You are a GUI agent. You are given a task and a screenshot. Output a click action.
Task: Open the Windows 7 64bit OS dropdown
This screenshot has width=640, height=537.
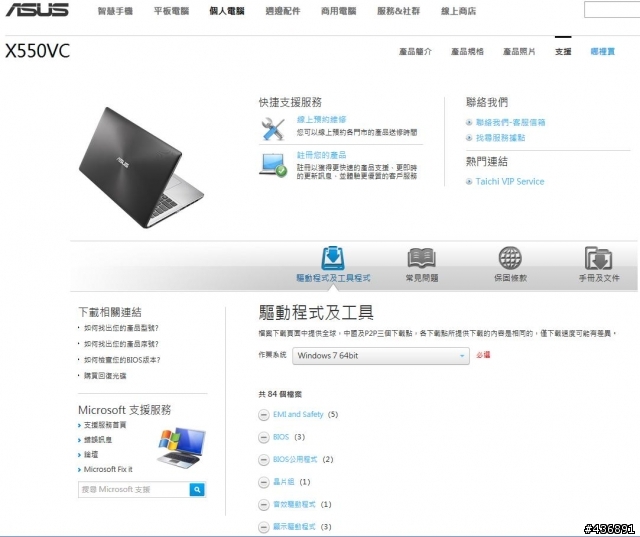[381, 356]
